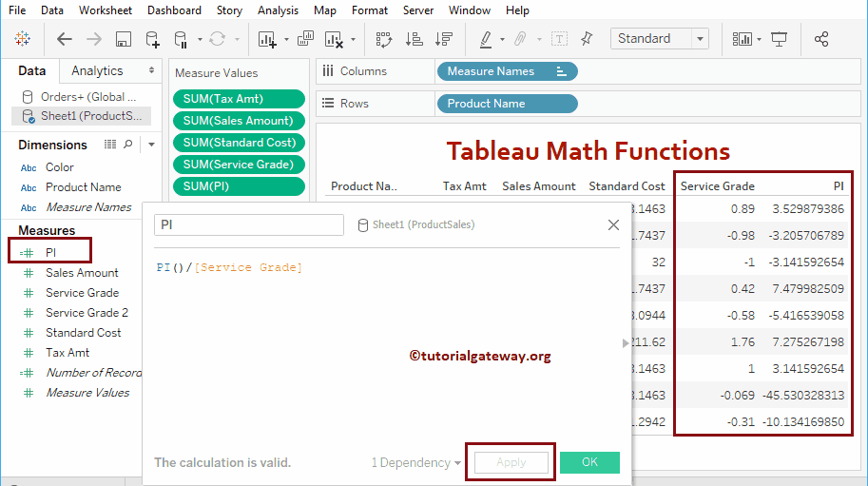Click the calculation name field containing PI
This screenshot has height=486, width=868.
pyautogui.click(x=248, y=224)
